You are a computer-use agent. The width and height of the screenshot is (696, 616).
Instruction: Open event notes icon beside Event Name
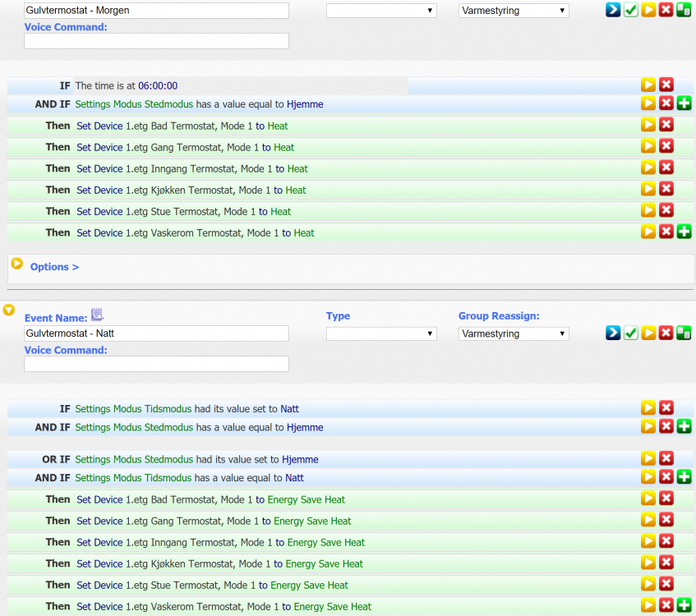97,315
